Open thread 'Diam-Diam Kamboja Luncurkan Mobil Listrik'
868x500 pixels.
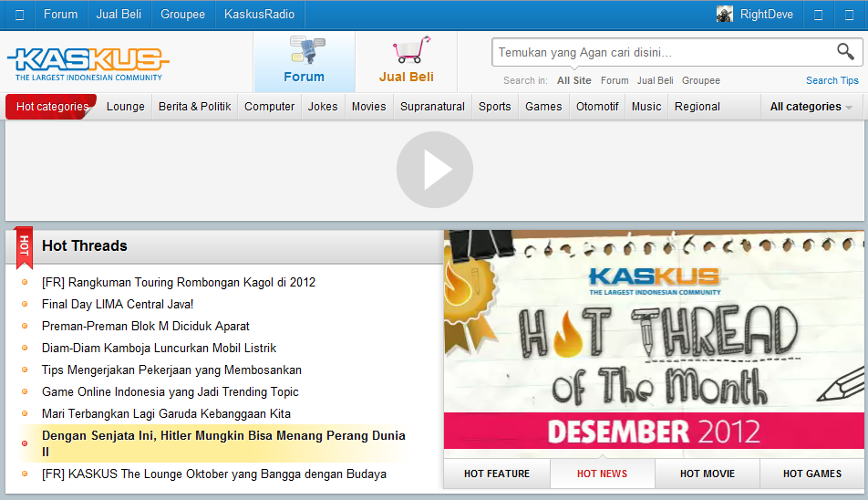[159, 348]
